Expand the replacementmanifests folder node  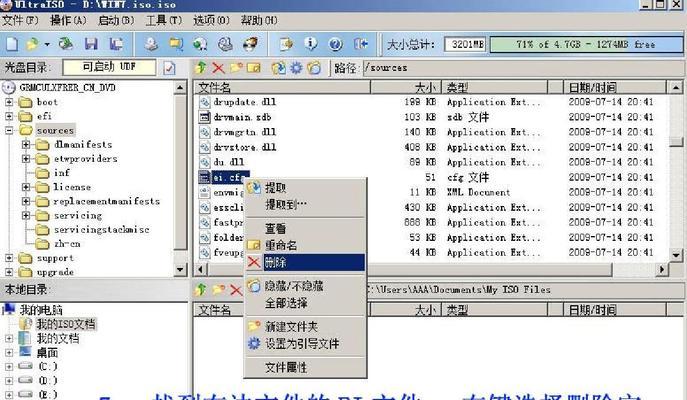click(x=26, y=201)
